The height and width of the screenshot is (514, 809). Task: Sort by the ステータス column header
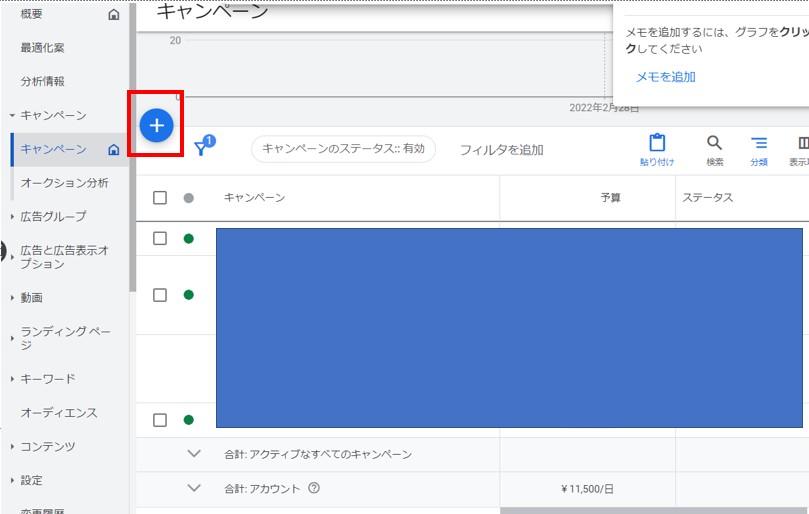(x=707, y=198)
